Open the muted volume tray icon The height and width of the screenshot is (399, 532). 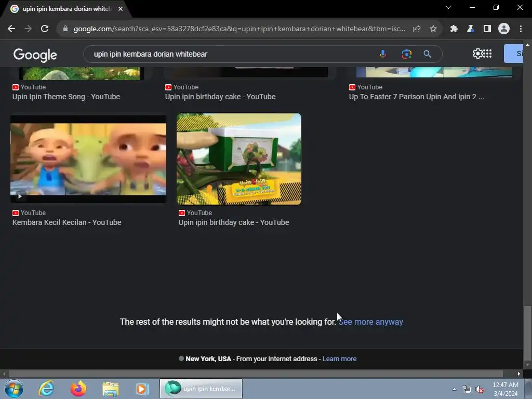480,390
